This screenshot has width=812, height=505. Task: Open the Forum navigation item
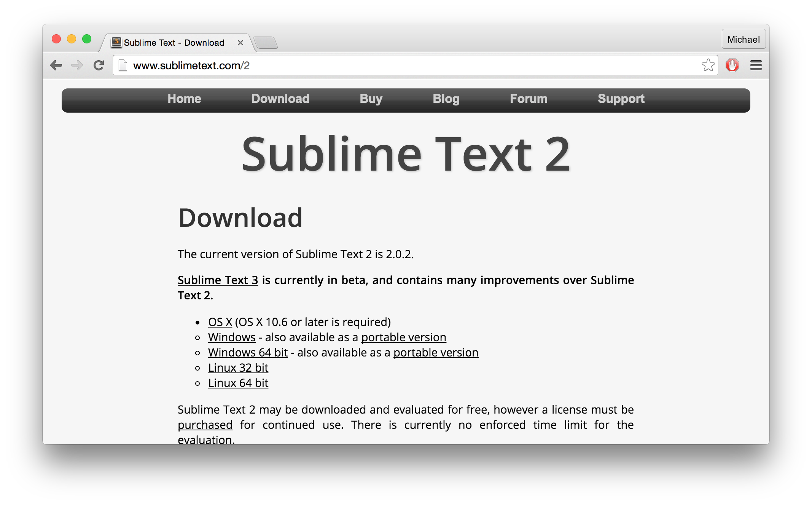pyautogui.click(x=529, y=99)
